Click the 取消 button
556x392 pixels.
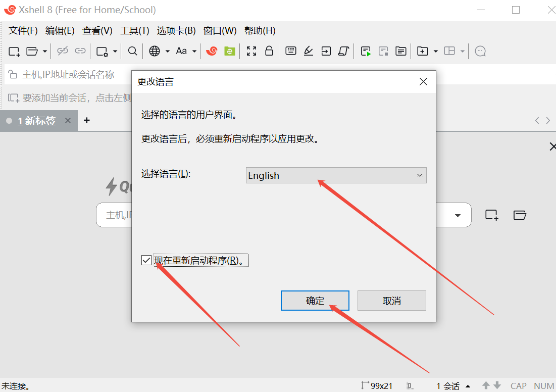[x=391, y=301]
